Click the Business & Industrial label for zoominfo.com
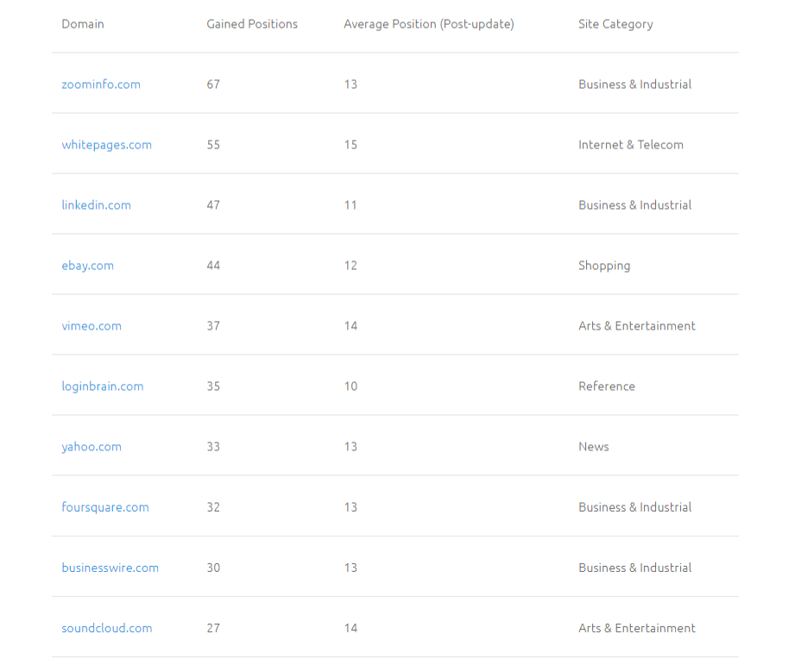795x672 pixels. click(x=634, y=85)
